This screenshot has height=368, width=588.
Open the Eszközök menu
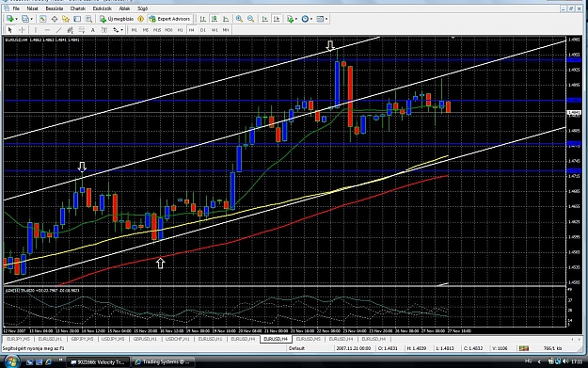point(102,8)
